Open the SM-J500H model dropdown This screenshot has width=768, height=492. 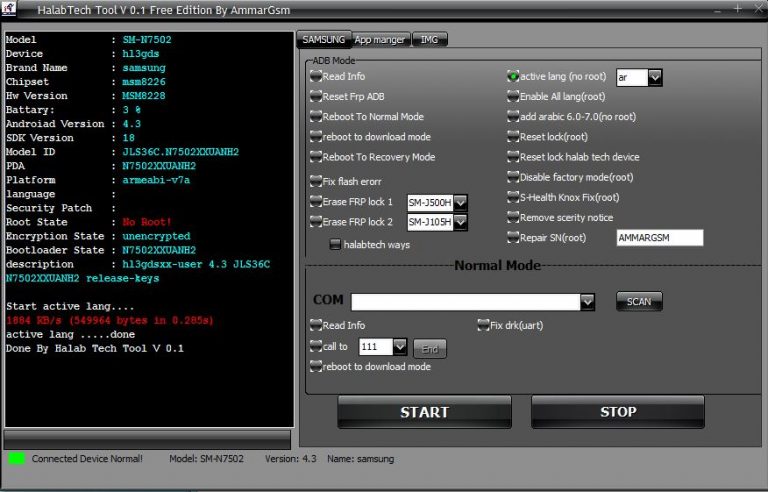pos(460,202)
